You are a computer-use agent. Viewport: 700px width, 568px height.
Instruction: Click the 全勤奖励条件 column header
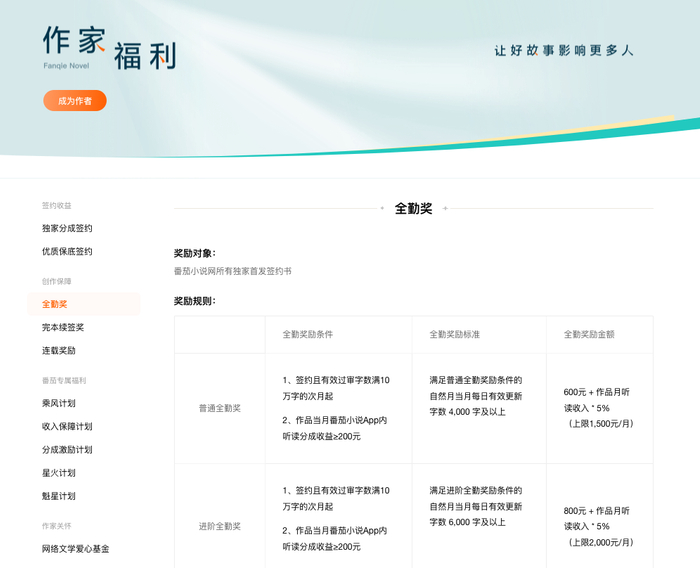pos(308,334)
